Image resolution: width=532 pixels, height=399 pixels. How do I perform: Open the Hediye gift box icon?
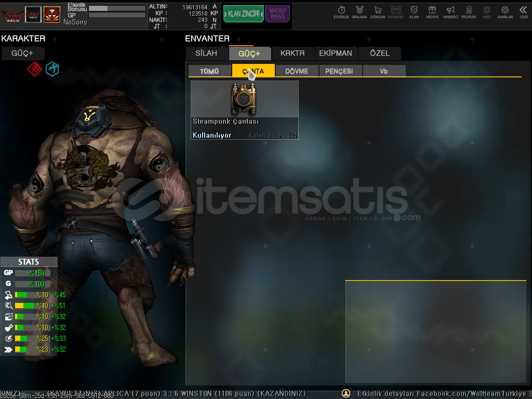(432, 12)
